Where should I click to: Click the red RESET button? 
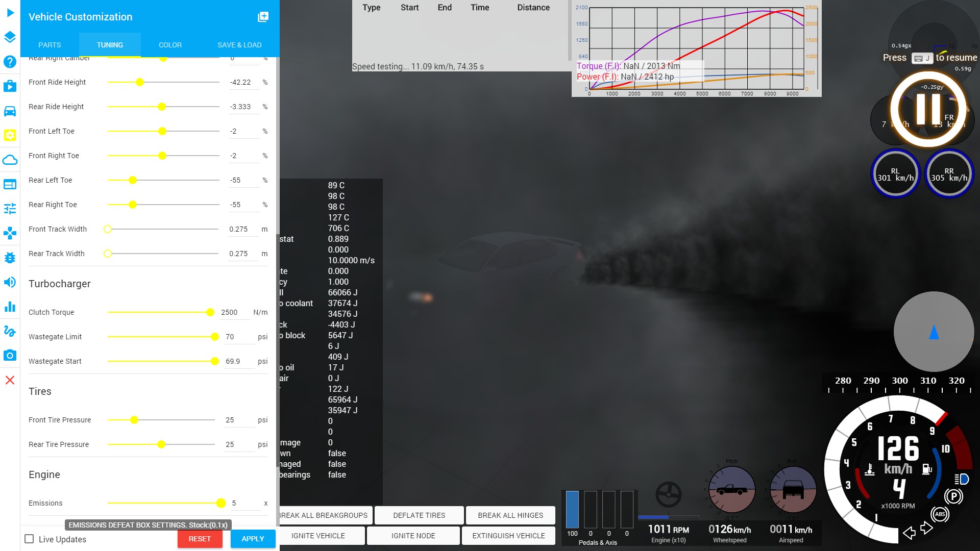tap(200, 539)
